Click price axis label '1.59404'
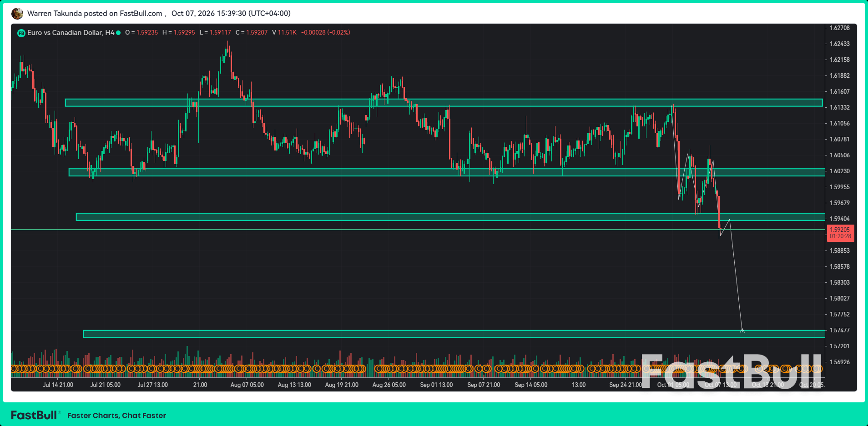 click(839, 219)
